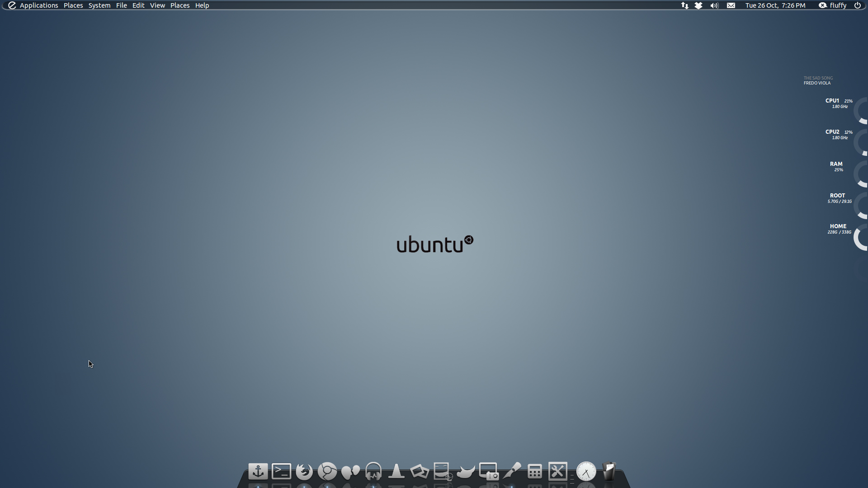
Task: Open the anchor dock icon
Action: click(x=258, y=471)
